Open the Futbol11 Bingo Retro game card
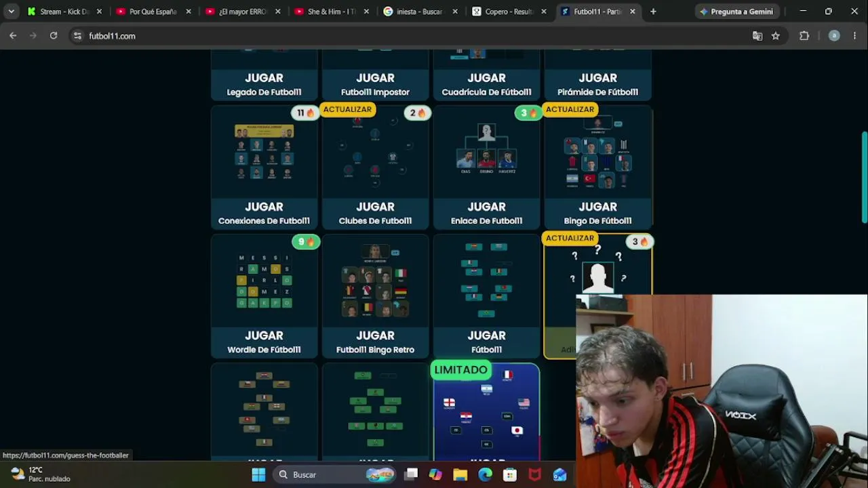Image resolution: width=868 pixels, height=488 pixels. (375, 296)
